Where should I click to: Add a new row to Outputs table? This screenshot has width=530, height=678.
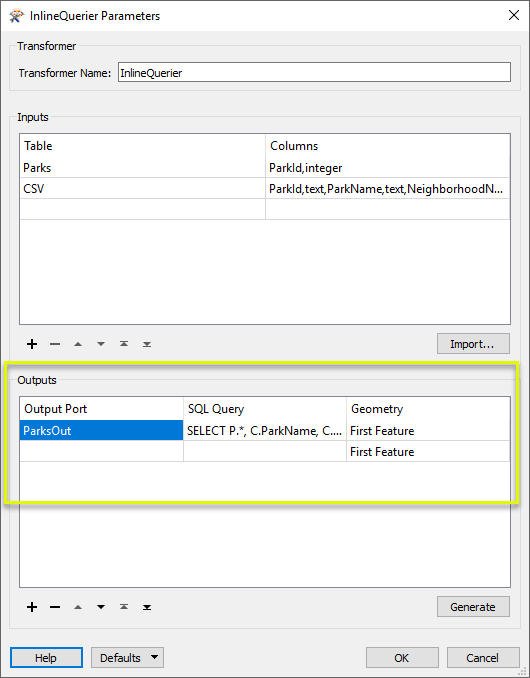point(32,607)
